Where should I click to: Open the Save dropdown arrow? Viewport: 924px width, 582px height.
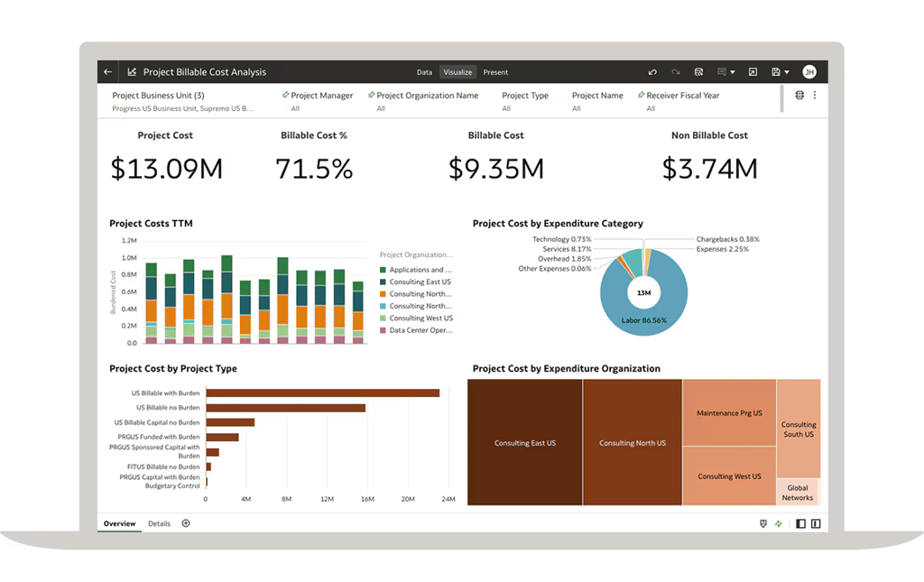[x=787, y=72]
